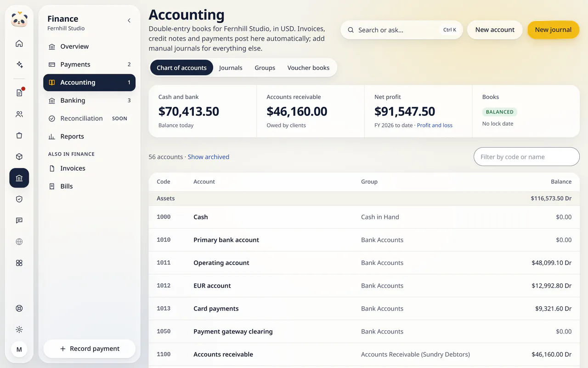Open Reconciliation in the Finance sidebar
This screenshot has height=368, width=588.
(x=89, y=118)
